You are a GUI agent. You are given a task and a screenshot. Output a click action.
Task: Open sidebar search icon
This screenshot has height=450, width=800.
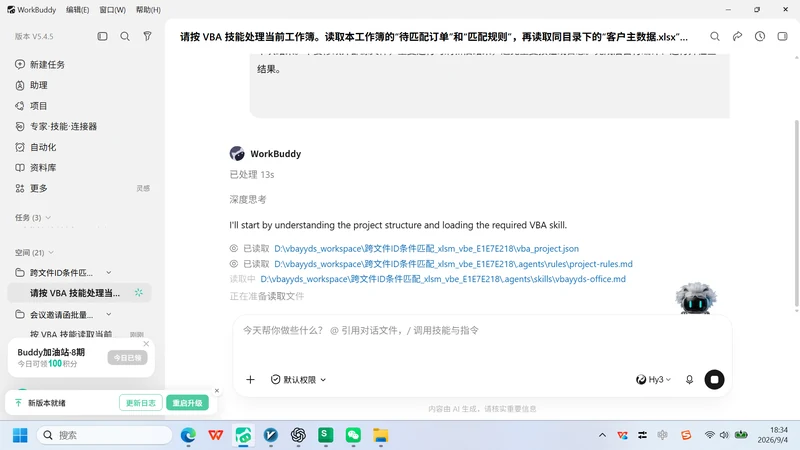click(x=125, y=36)
